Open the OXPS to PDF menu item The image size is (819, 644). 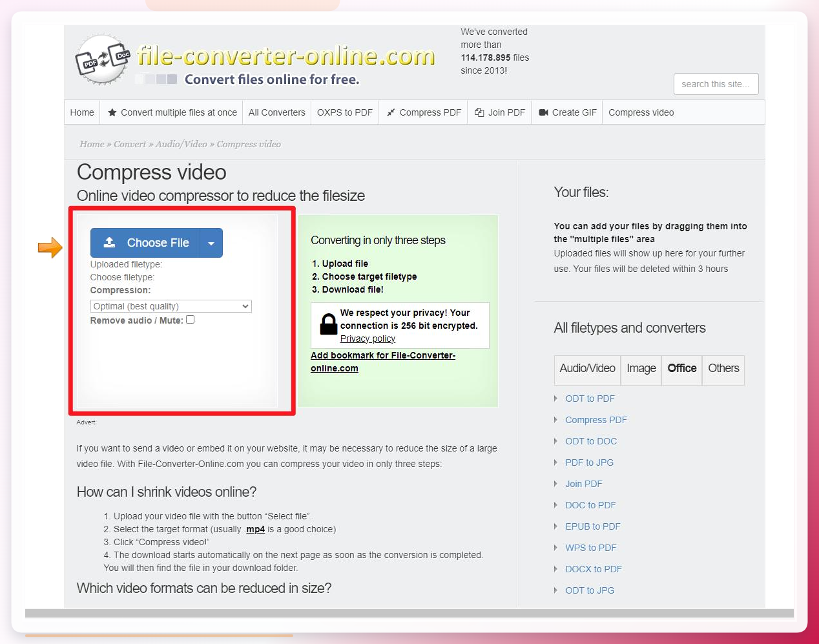coord(345,112)
